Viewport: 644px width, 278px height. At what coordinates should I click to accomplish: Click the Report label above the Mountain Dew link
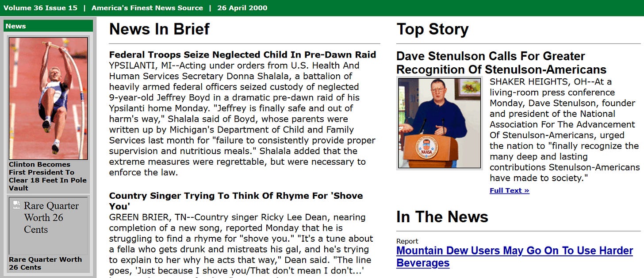tap(407, 241)
